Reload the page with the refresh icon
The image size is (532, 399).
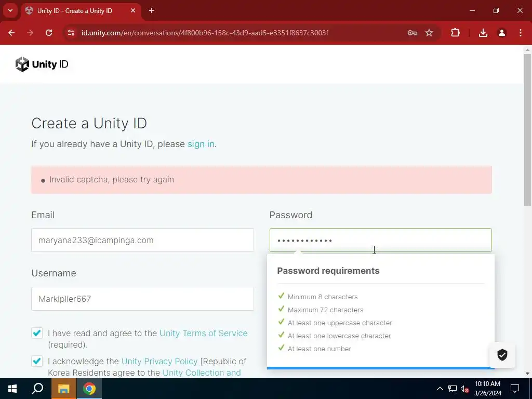[49, 33]
